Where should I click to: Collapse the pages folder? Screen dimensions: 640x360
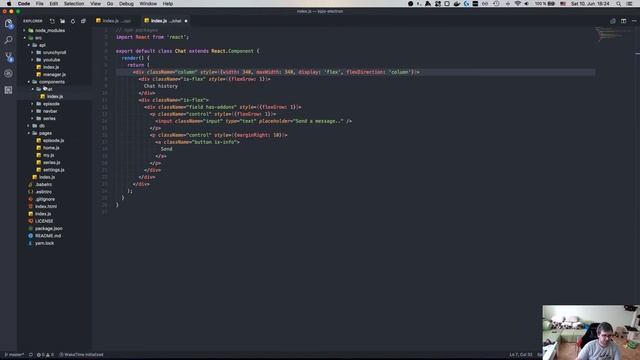(x=41, y=133)
